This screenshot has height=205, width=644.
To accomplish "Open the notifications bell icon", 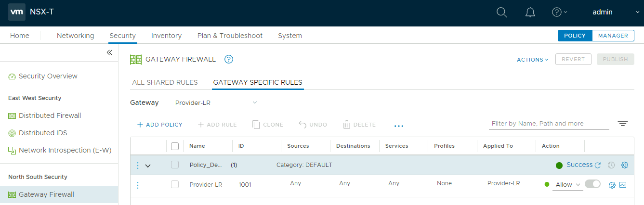I will click(x=530, y=13).
